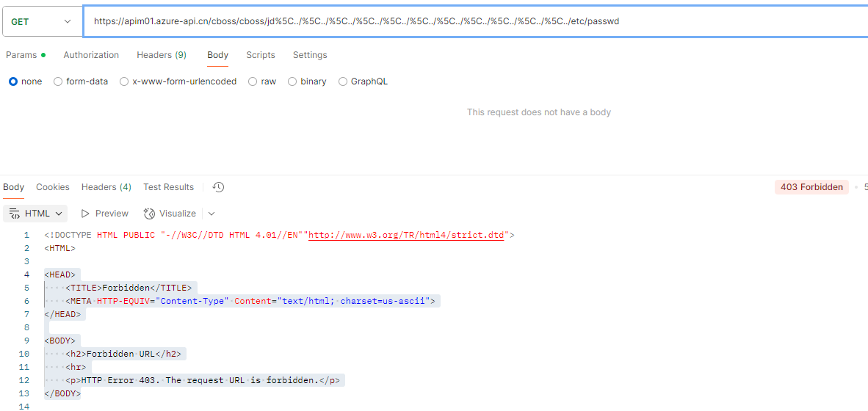
Task: Select the request Body tab
Action: [x=217, y=55]
